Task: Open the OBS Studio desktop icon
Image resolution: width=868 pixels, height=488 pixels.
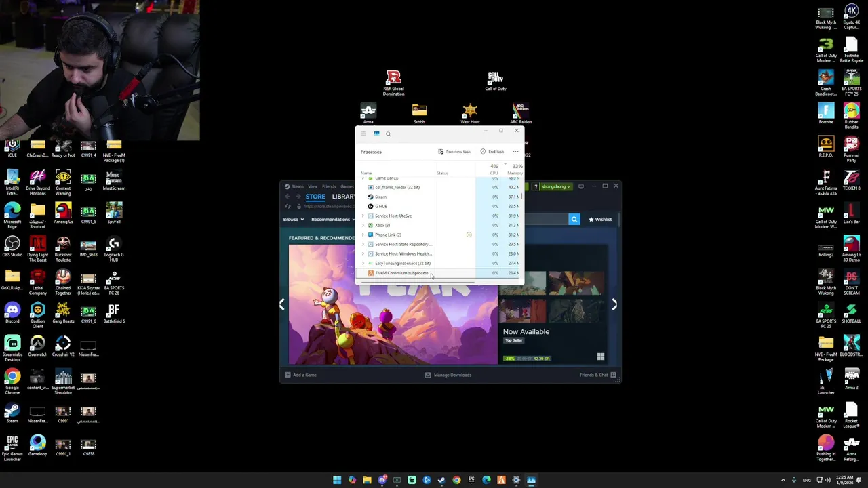Action: coord(12,247)
